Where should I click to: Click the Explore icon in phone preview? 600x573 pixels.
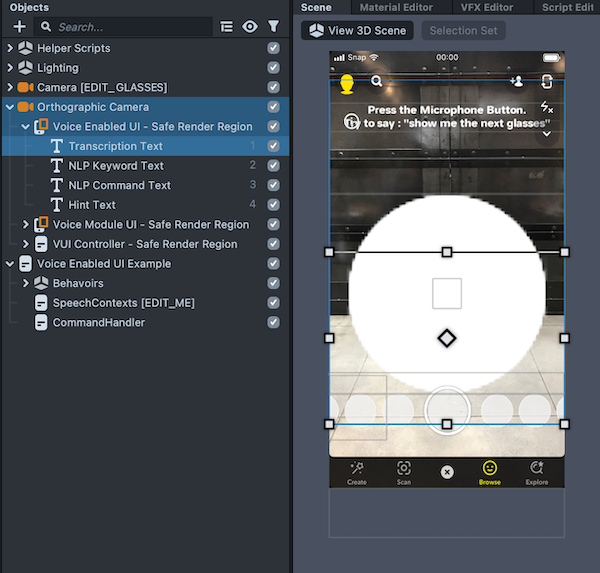pyautogui.click(x=537, y=469)
